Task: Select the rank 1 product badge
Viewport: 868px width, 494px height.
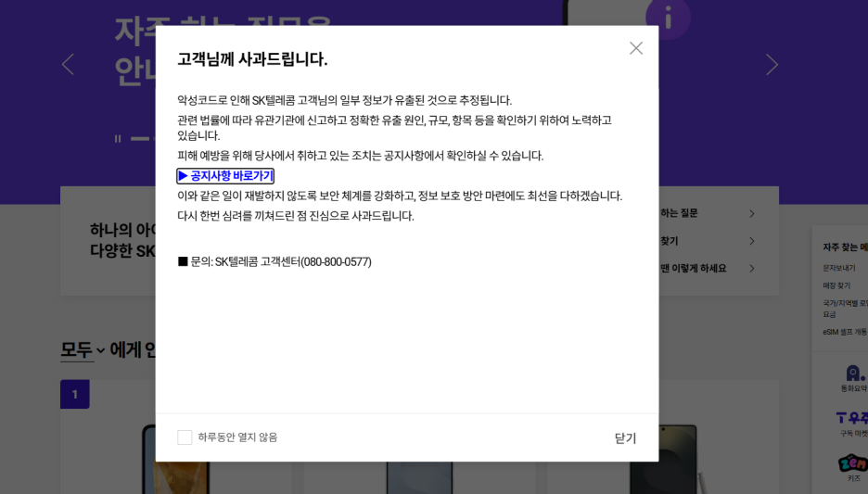Action: pyautogui.click(x=75, y=395)
